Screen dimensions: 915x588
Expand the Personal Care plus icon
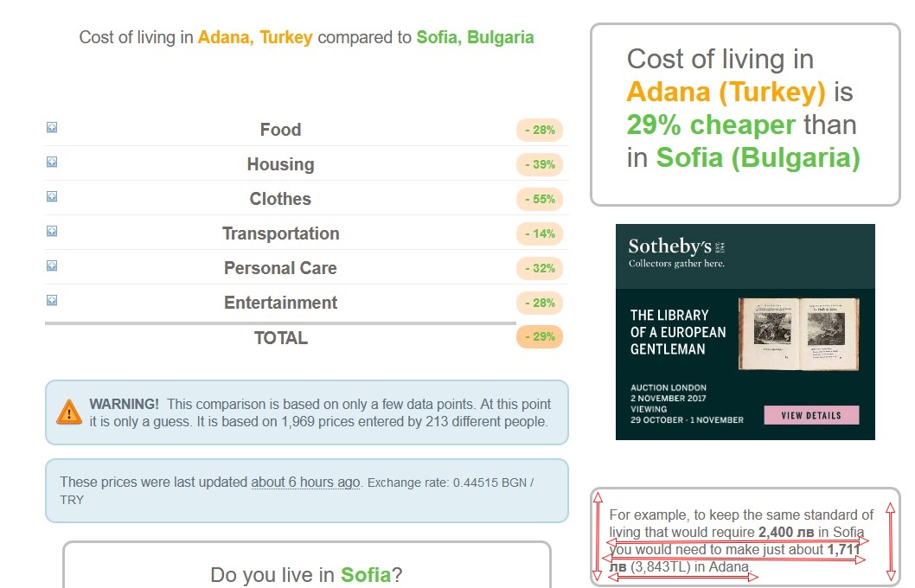tap(52, 266)
